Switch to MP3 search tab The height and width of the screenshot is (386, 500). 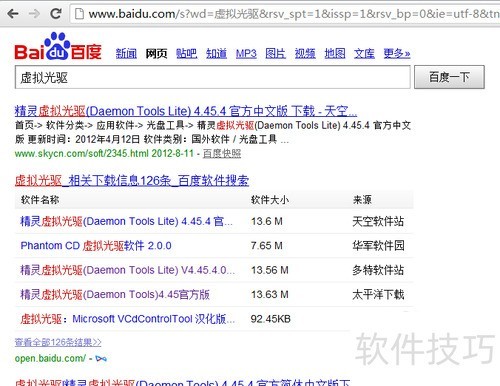246,53
